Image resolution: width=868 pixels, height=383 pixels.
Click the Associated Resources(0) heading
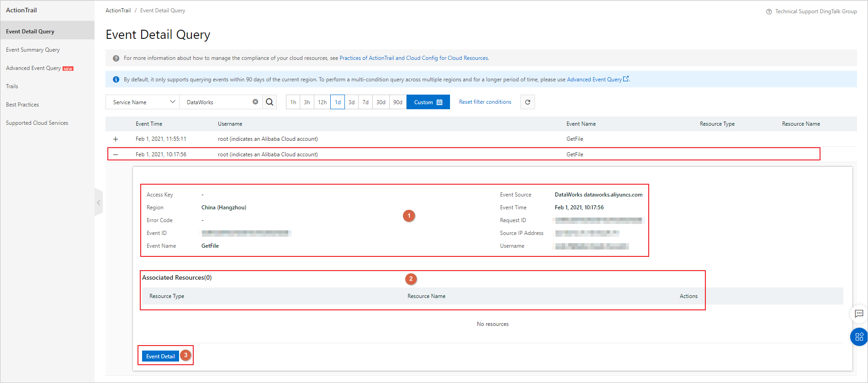click(x=177, y=277)
